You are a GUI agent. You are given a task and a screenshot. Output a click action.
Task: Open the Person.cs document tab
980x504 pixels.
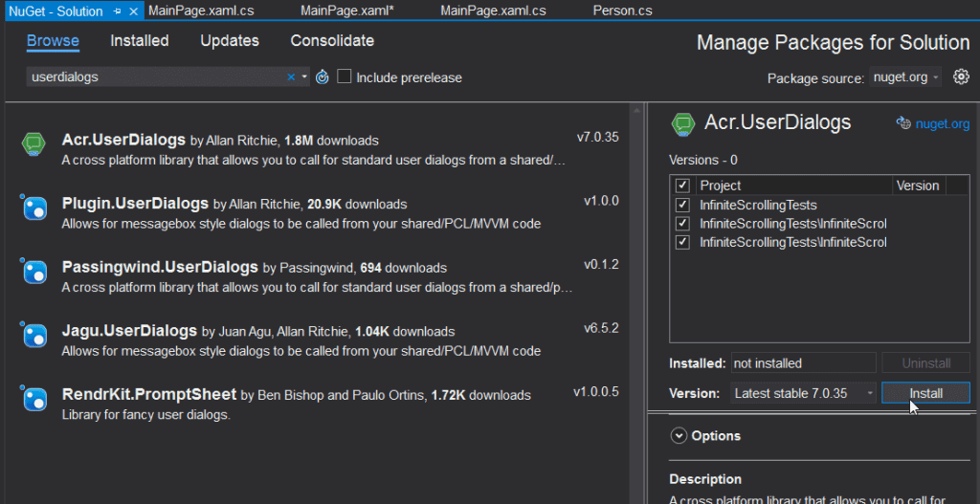pos(622,11)
